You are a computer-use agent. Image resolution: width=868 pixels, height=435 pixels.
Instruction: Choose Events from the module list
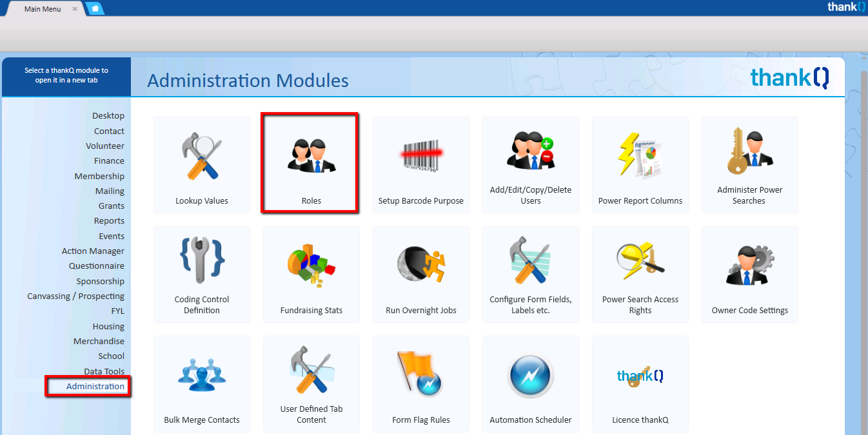[x=112, y=236]
